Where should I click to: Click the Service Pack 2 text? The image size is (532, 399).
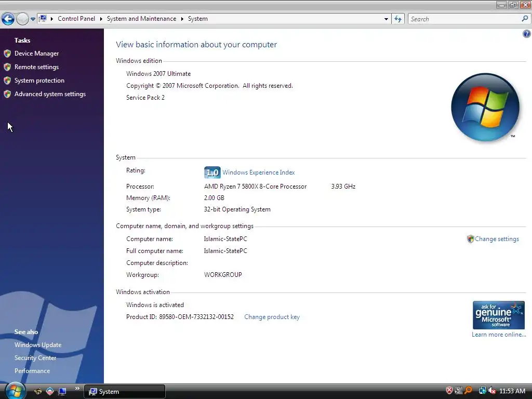(x=145, y=98)
